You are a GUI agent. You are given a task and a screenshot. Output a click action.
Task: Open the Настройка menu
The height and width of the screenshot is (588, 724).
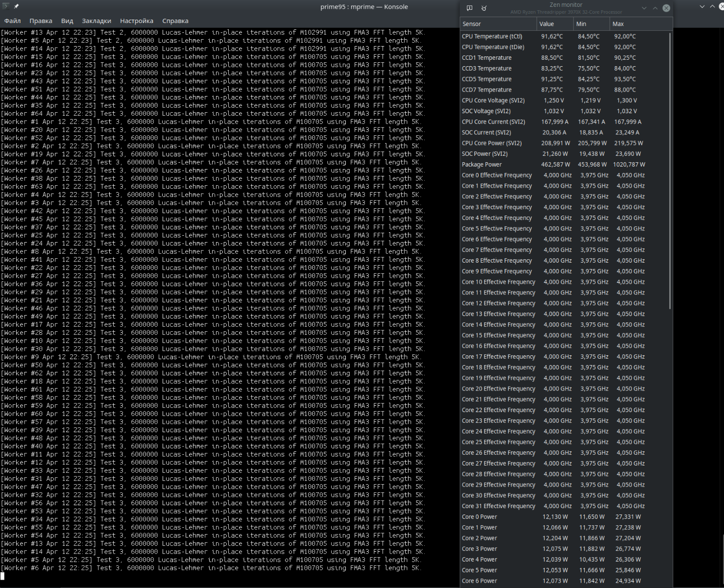137,21
